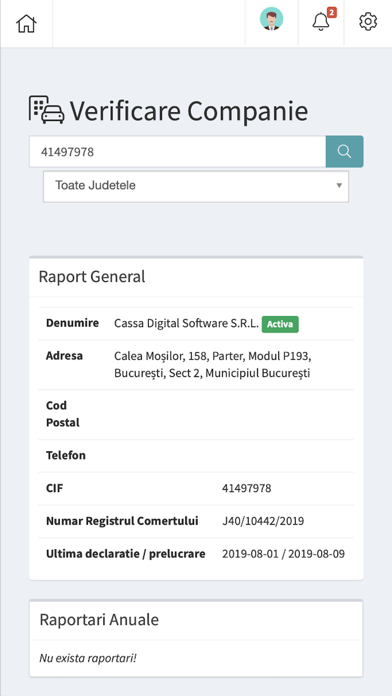Click the red notification count badge
The height and width of the screenshot is (696, 392).
332,12
